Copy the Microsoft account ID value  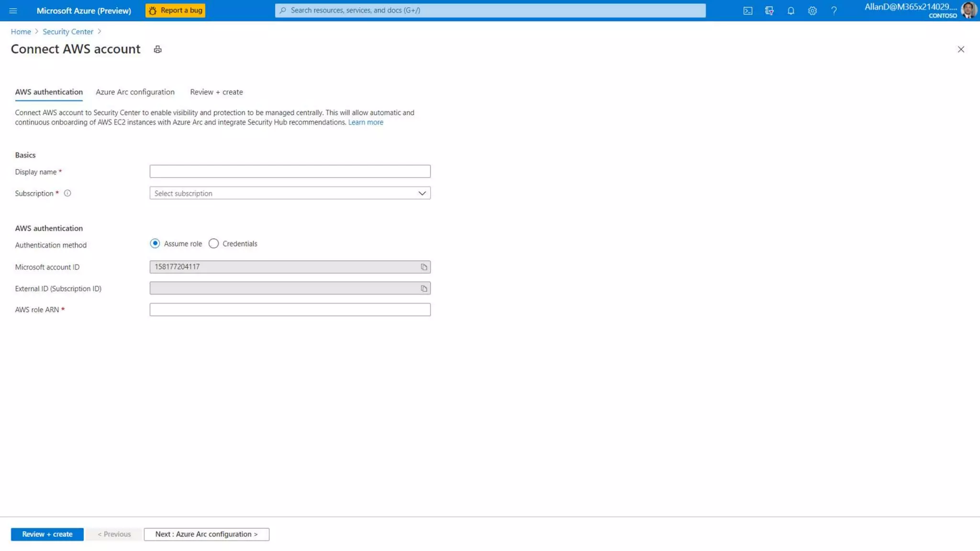click(423, 267)
